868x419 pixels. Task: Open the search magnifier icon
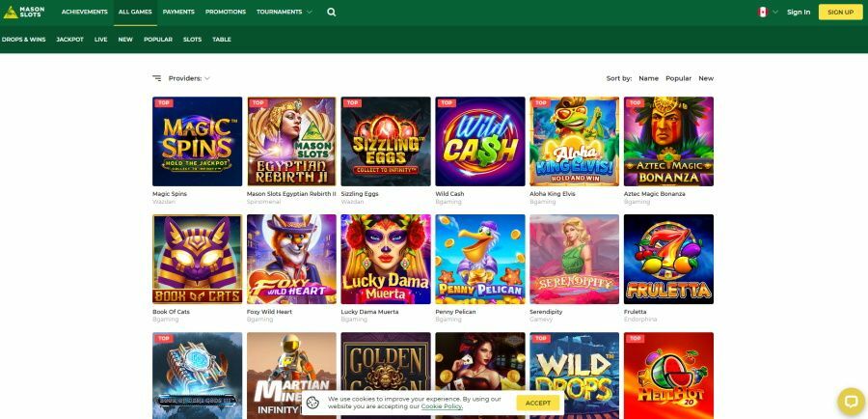coord(332,13)
